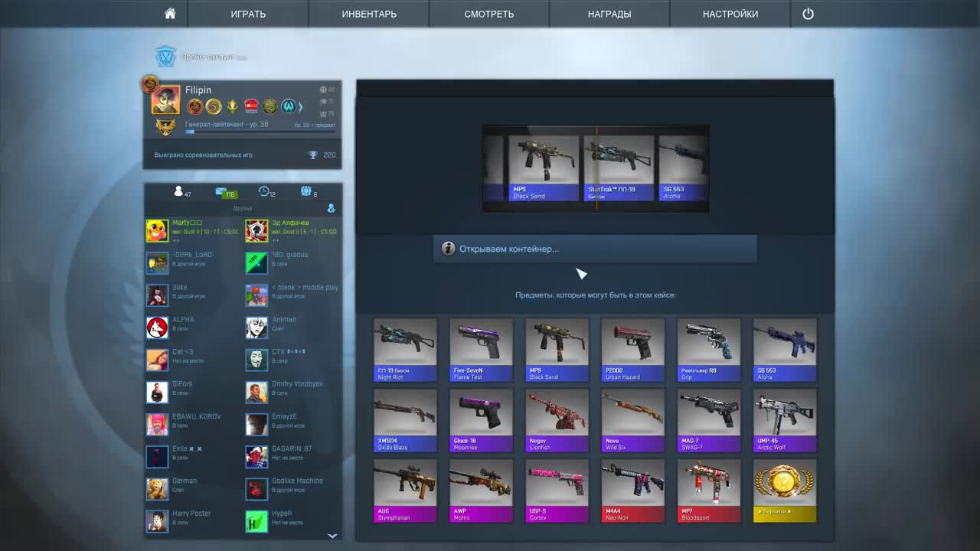Viewport: 980px width, 551px height.
Task: Click the UMP-45 Arctic Wolf item
Action: coord(785,420)
